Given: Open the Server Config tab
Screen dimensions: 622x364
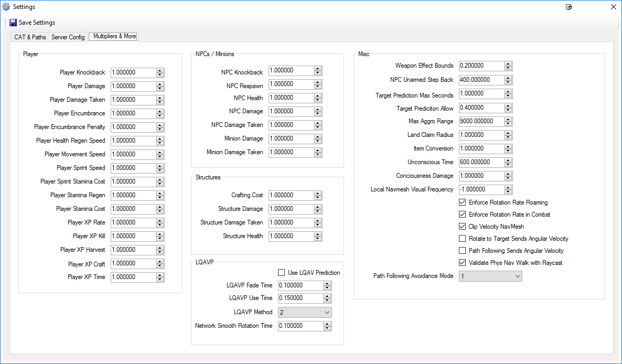Looking at the screenshot, I should [x=68, y=37].
